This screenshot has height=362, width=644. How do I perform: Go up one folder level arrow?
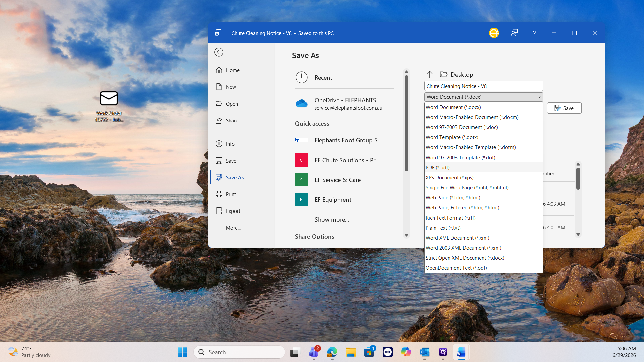point(429,74)
